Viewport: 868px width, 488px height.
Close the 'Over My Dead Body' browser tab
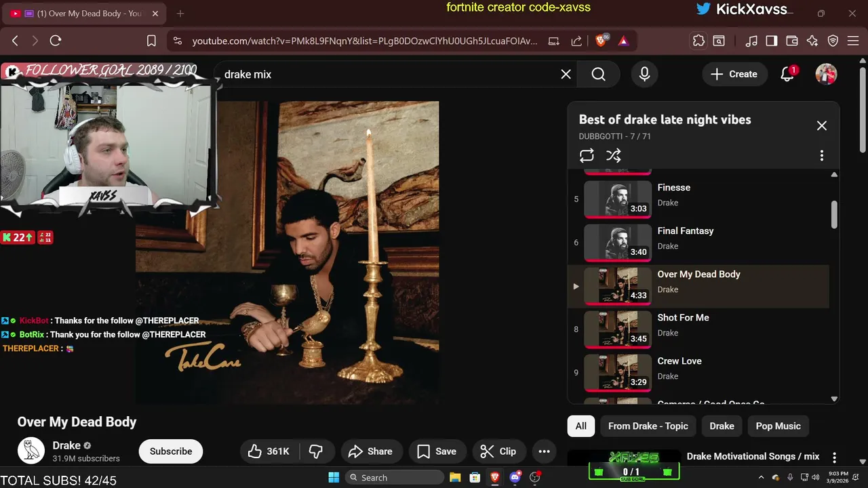click(155, 14)
